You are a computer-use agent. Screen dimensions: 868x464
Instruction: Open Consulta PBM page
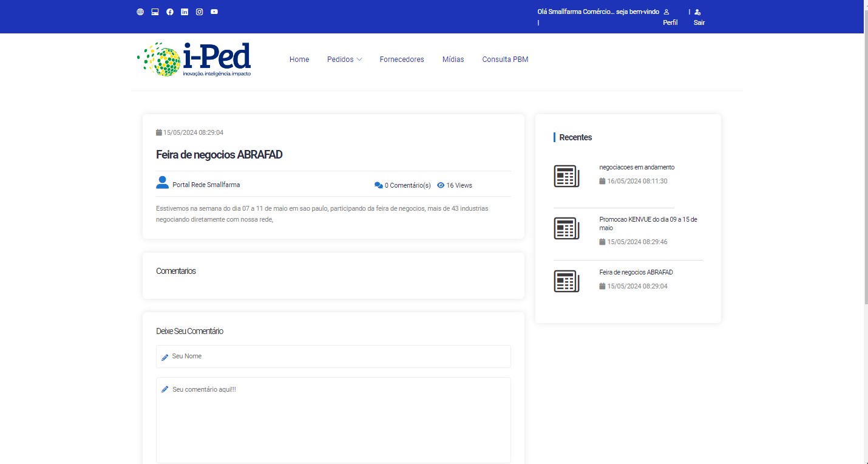point(505,60)
